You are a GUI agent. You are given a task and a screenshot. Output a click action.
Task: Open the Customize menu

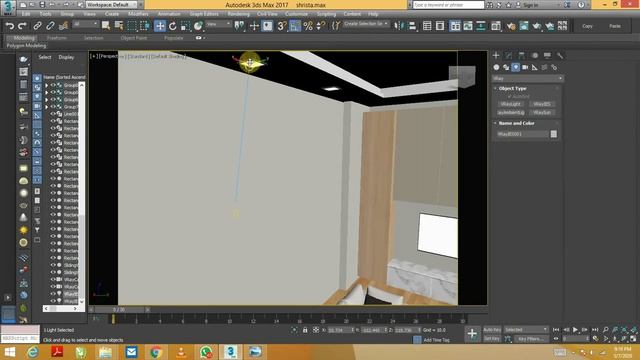click(296, 14)
